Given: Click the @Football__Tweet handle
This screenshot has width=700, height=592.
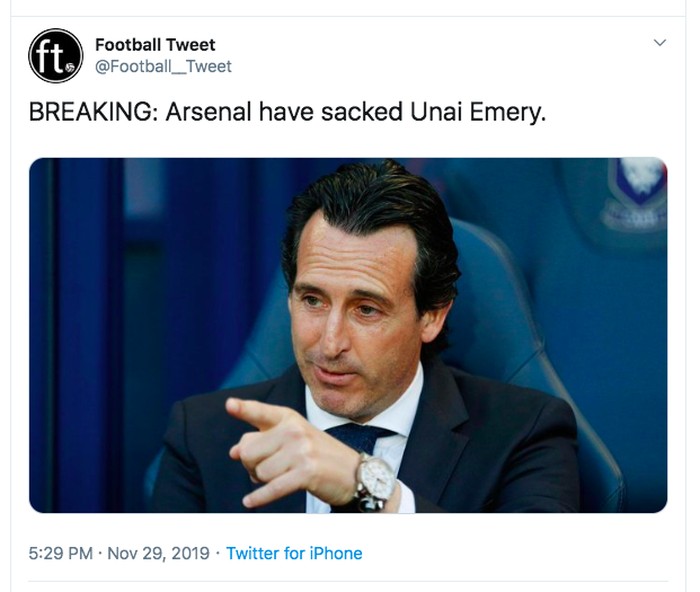Looking at the screenshot, I should point(163,66).
